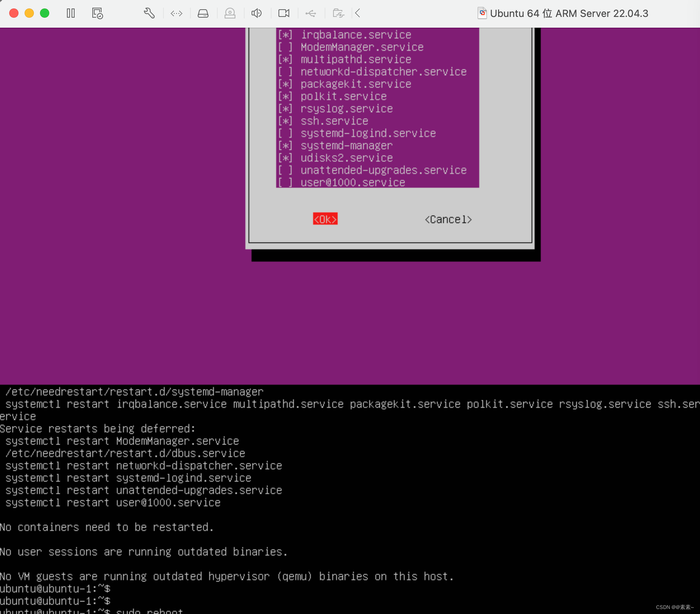Toggle user@1000.service checkbox
Viewport: 700px width, 614px height.
coord(285,183)
